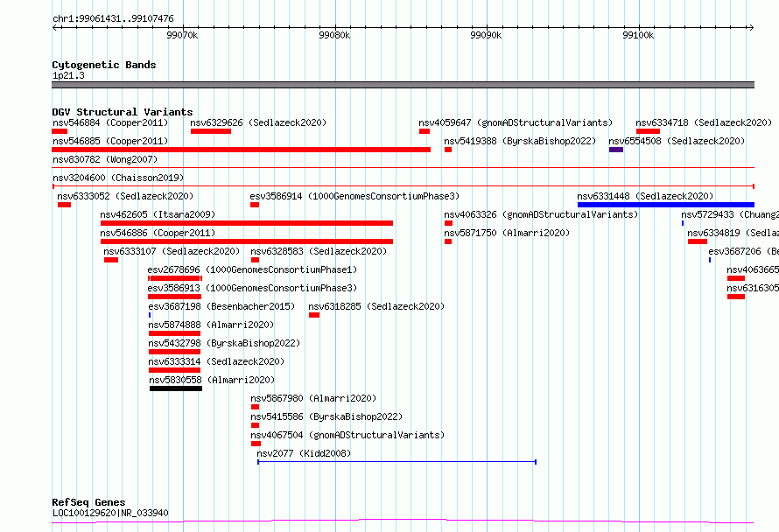Click nsv3204600 (Chaisson2019) label
Screen dimensions: 779x532
click(118, 178)
